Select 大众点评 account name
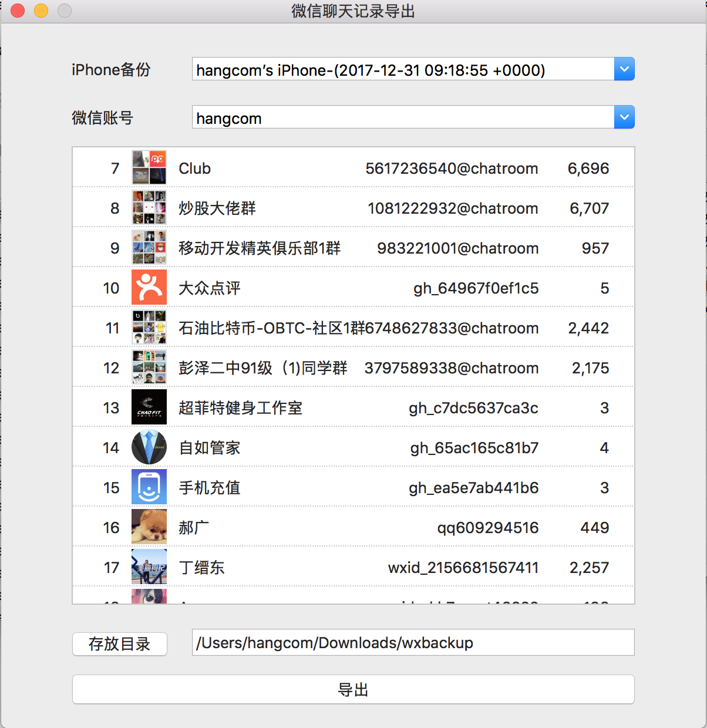Image resolution: width=707 pixels, height=728 pixels. click(210, 288)
